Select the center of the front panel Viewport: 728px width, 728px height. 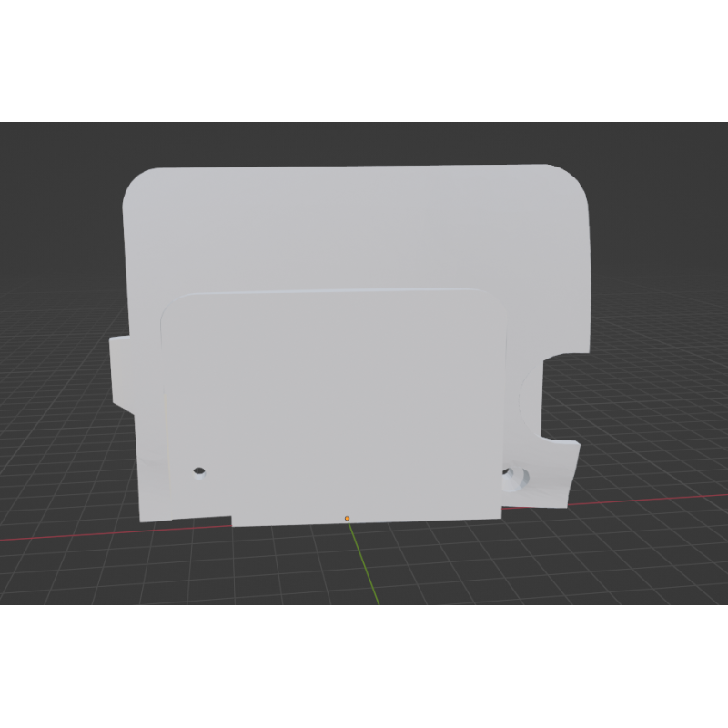coord(335,405)
